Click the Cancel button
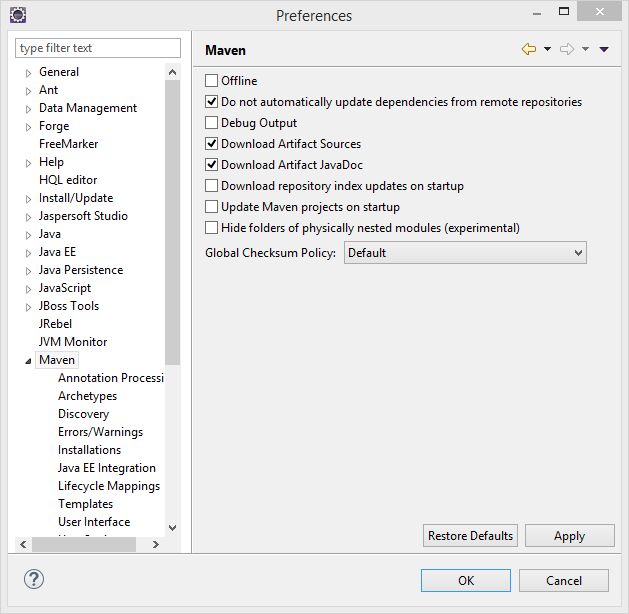 coord(564,580)
